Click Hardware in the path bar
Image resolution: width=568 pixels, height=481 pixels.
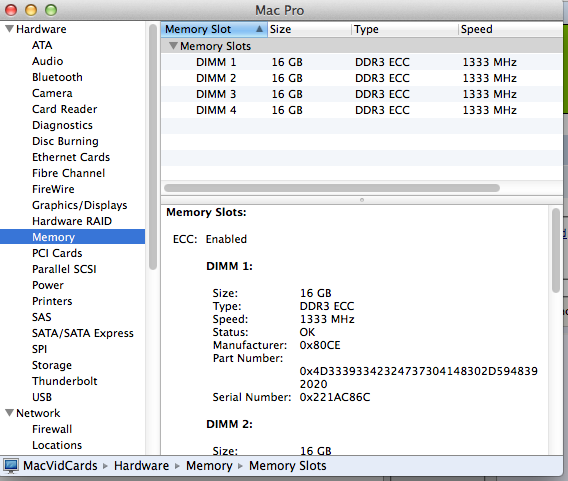point(141,465)
